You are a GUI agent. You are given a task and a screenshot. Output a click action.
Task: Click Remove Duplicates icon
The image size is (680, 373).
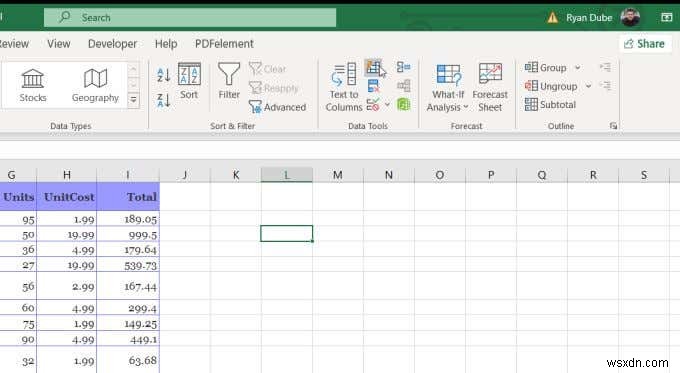coord(373,86)
